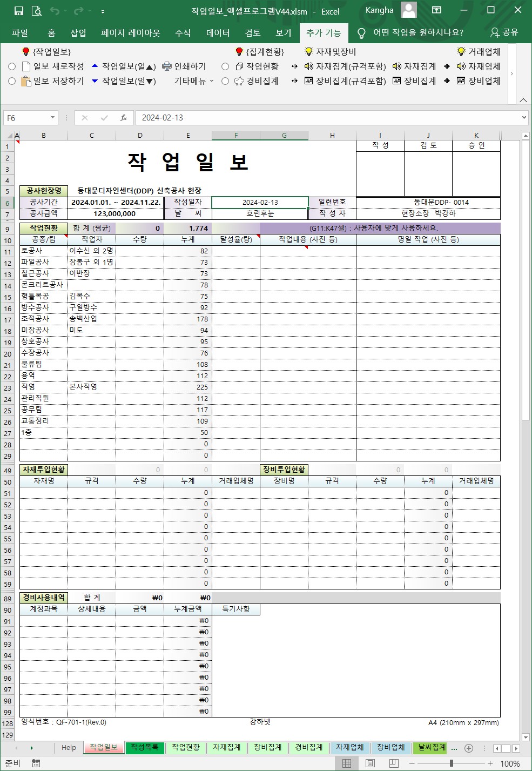
Task: Click the scroll down arrow of vertical scrollbar
Action: [526, 737]
